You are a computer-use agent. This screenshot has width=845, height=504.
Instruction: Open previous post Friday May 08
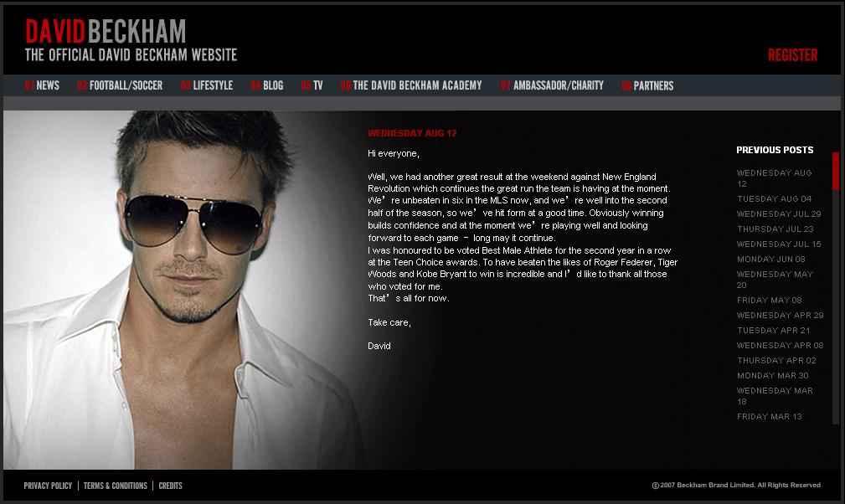pyautogui.click(x=769, y=300)
